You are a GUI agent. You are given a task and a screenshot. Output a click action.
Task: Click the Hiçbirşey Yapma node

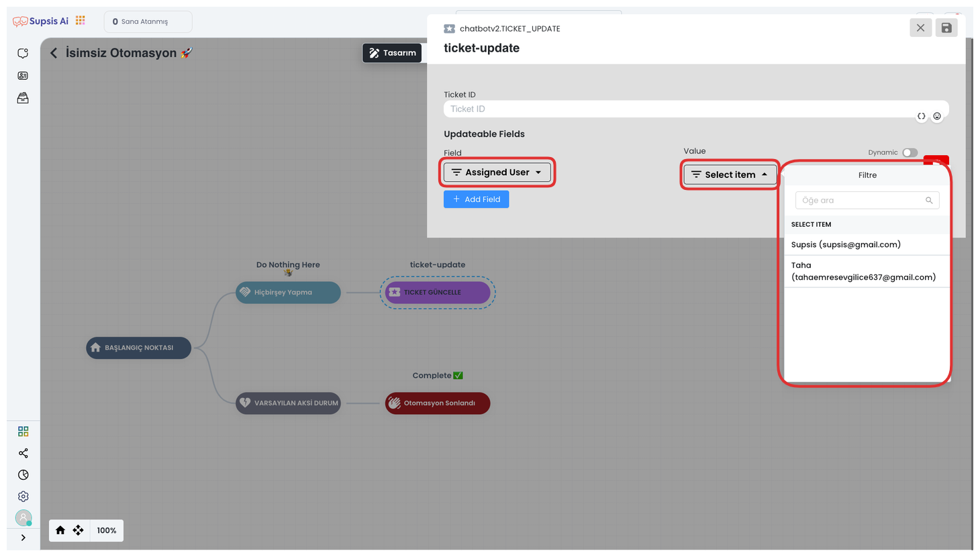288,293
